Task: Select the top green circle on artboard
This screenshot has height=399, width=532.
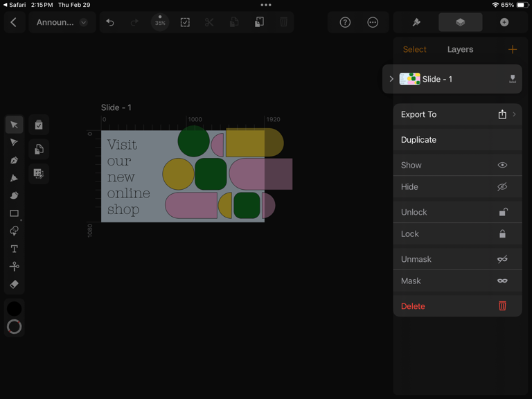Action: pos(193,141)
